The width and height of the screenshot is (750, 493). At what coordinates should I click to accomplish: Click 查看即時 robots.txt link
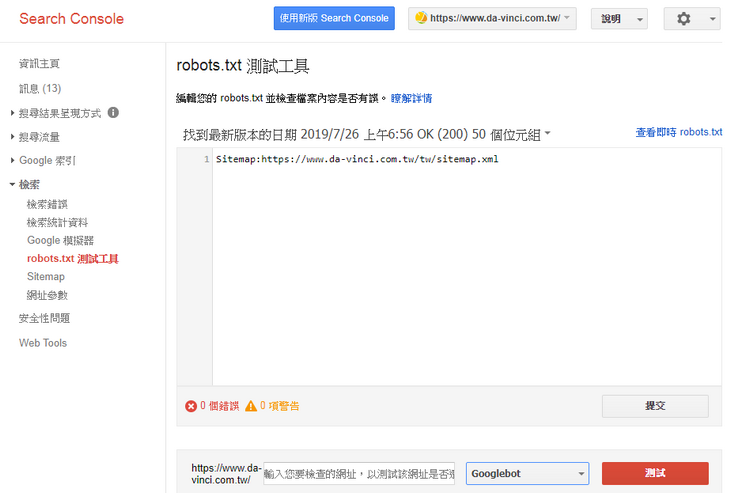pyautogui.click(x=679, y=132)
